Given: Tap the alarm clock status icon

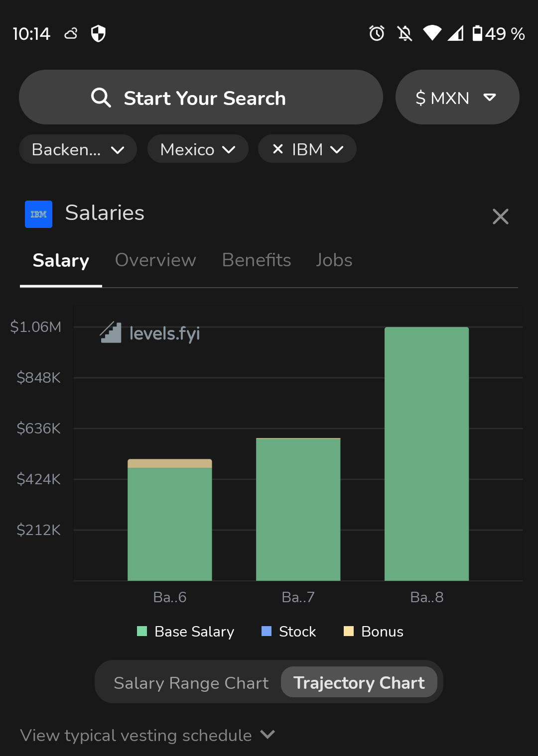Looking at the screenshot, I should 377,33.
